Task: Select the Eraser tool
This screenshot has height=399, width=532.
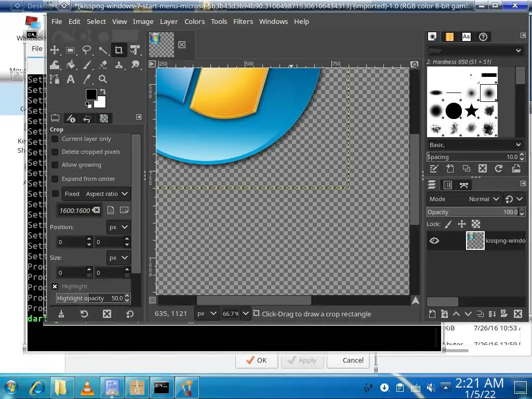Action: coord(103,64)
